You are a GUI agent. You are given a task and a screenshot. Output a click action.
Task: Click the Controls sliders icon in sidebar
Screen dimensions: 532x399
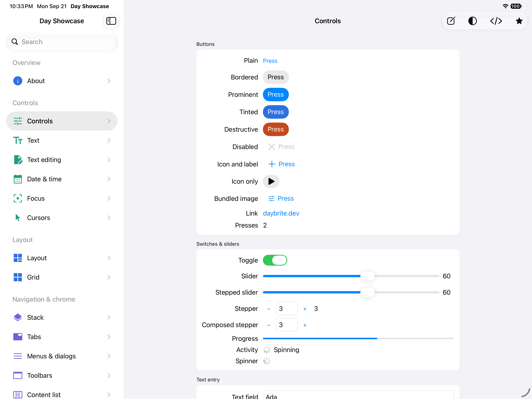(18, 121)
